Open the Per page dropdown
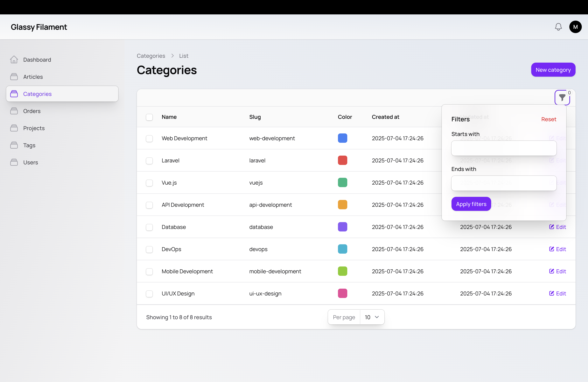Image resolution: width=588 pixels, height=382 pixels. (372, 317)
